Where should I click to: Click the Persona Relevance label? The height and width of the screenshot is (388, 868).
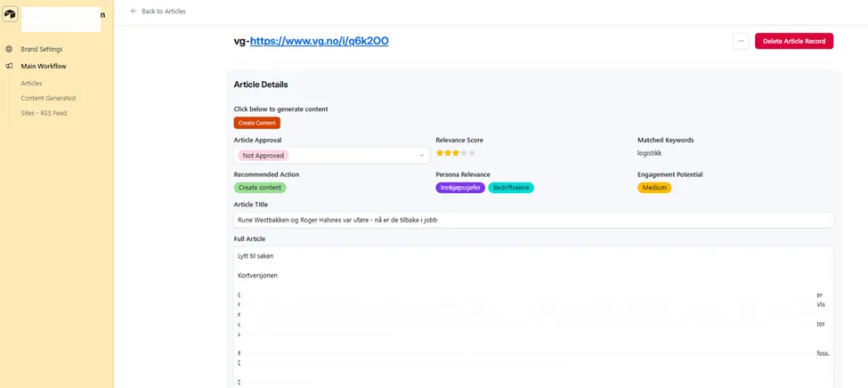pyautogui.click(x=463, y=174)
